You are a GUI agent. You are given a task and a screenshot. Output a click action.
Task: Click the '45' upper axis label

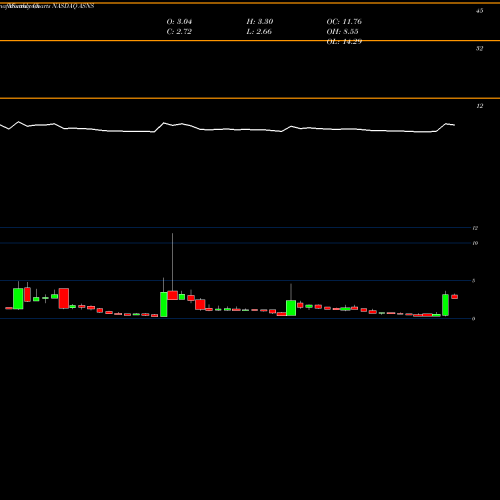479,11
